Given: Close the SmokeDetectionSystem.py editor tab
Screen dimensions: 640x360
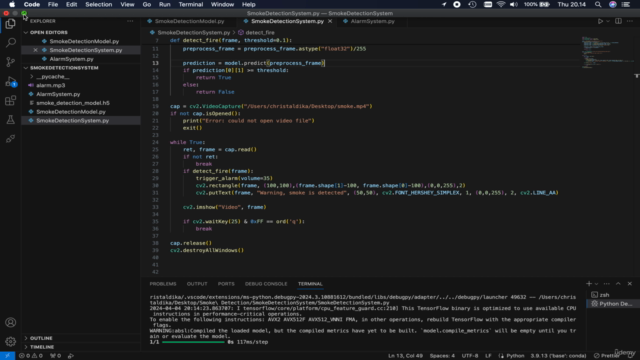Looking at the screenshot, I should (x=330, y=21).
